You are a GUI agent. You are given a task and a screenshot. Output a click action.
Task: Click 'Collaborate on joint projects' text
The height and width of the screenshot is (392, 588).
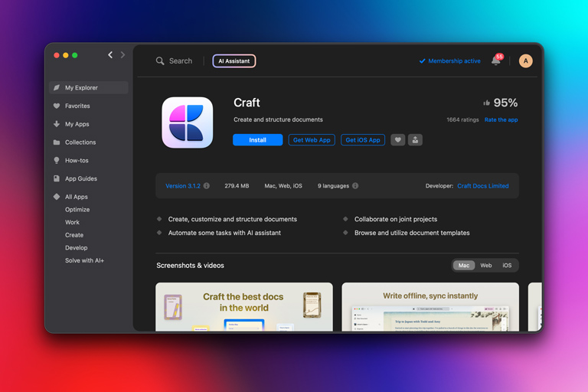click(x=396, y=219)
